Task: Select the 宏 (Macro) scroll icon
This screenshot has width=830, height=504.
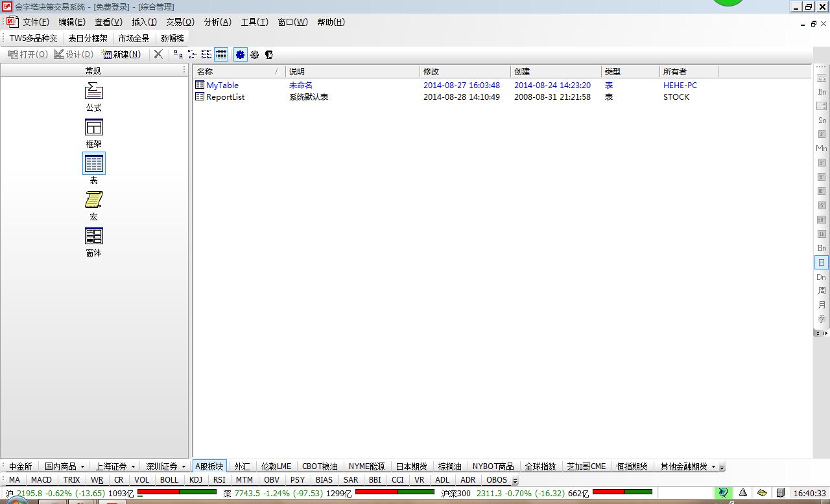Action: pos(93,200)
